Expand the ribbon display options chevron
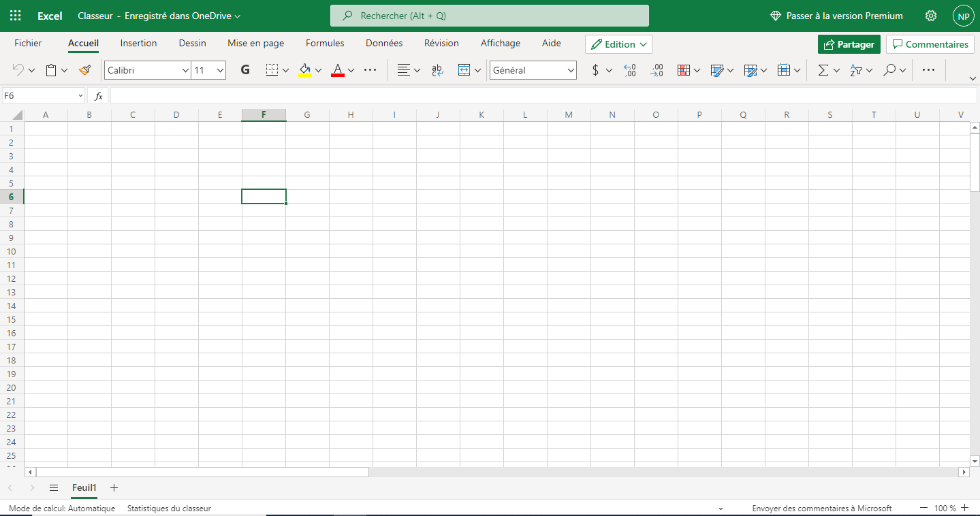This screenshot has height=516, width=980. (973, 78)
